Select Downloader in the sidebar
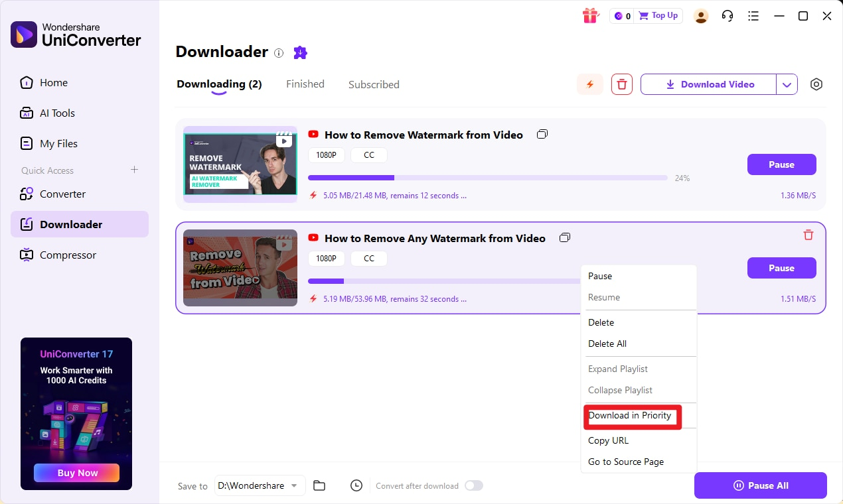The width and height of the screenshot is (843, 504). pyautogui.click(x=80, y=224)
